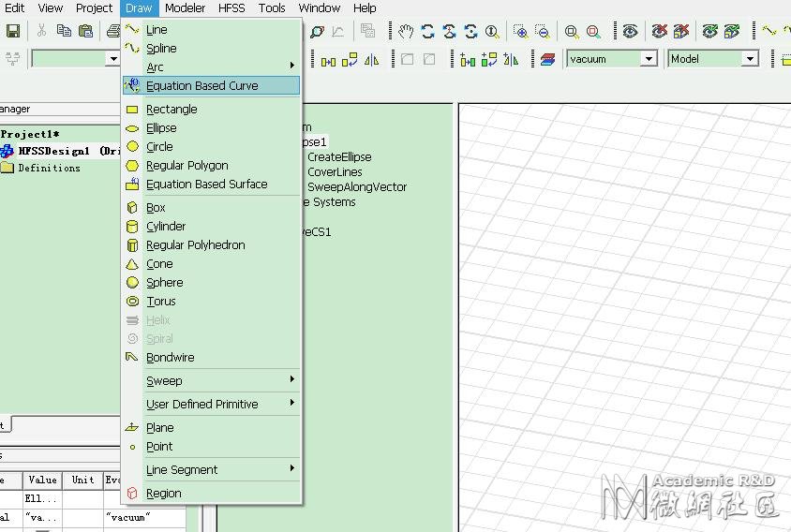Viewport: 791px width, 532px height.
Task: Expand the Arc submenu
Action: (x=212, y=67)
